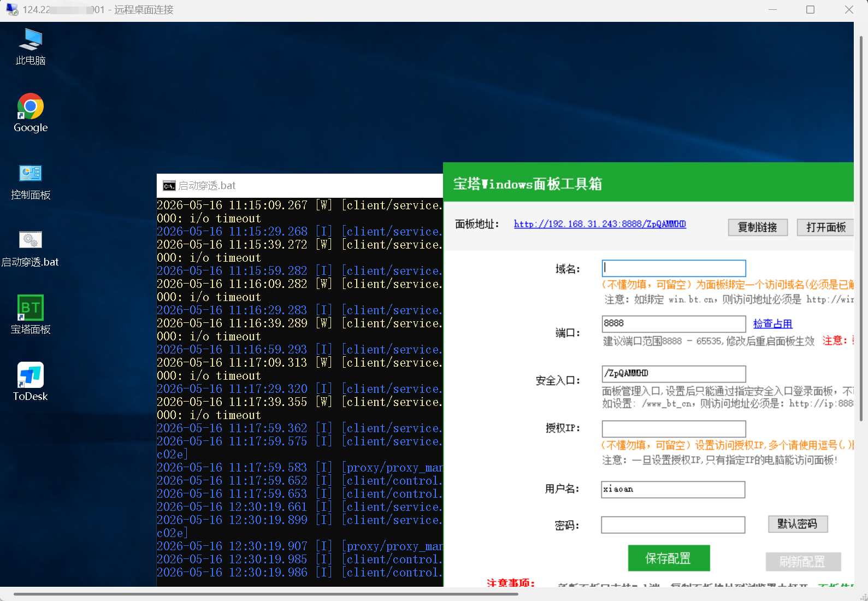The image size is (868, 601).
Task: Click the 打开面板 button
Action: click(825, 227)
